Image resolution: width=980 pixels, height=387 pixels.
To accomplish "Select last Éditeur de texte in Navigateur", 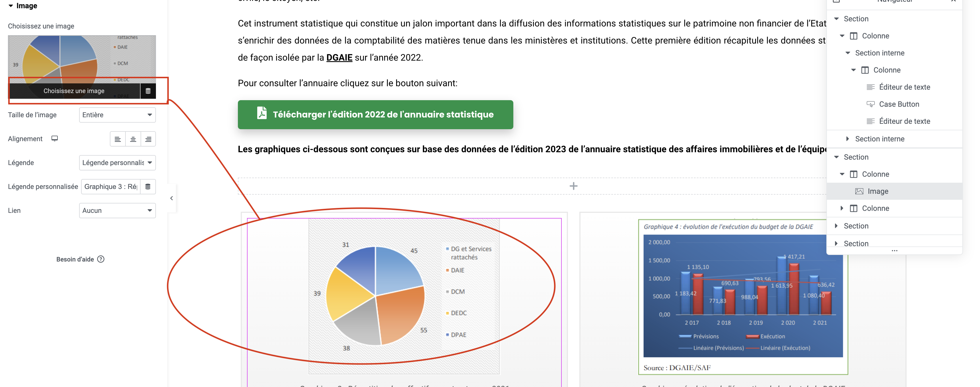I will [x=904, y=122].
